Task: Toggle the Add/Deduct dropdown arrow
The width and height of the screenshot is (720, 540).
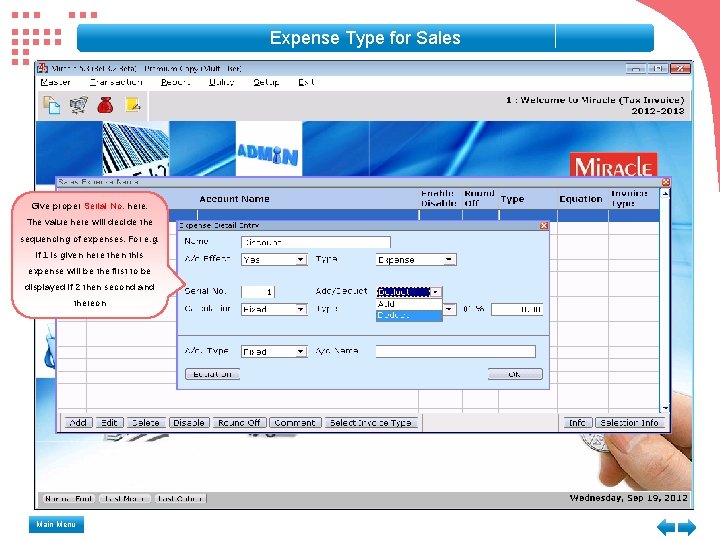Action: (436, 292)
